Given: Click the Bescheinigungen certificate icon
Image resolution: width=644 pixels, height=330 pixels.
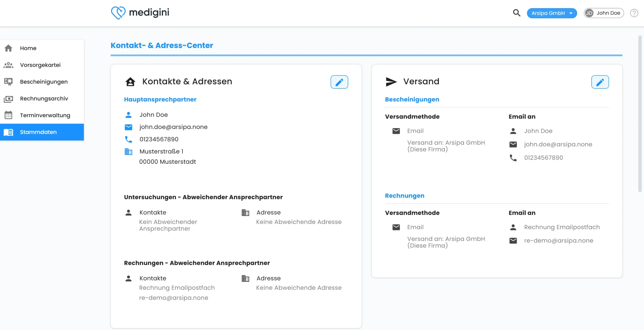Looking at the screenshot, I should (8, 82).
